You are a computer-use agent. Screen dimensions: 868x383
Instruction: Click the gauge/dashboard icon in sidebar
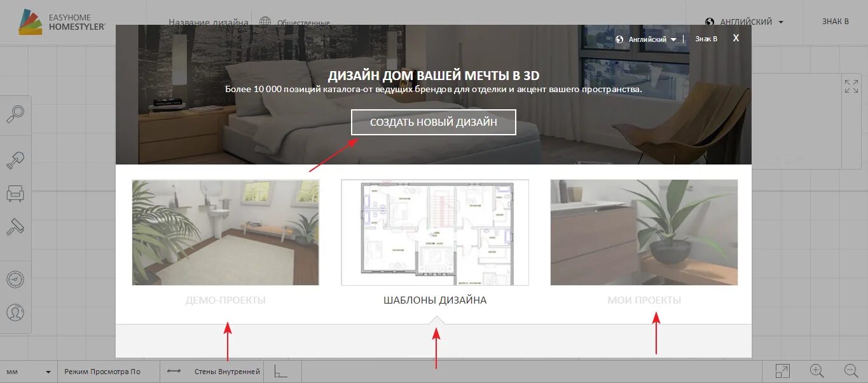(16, 279)
